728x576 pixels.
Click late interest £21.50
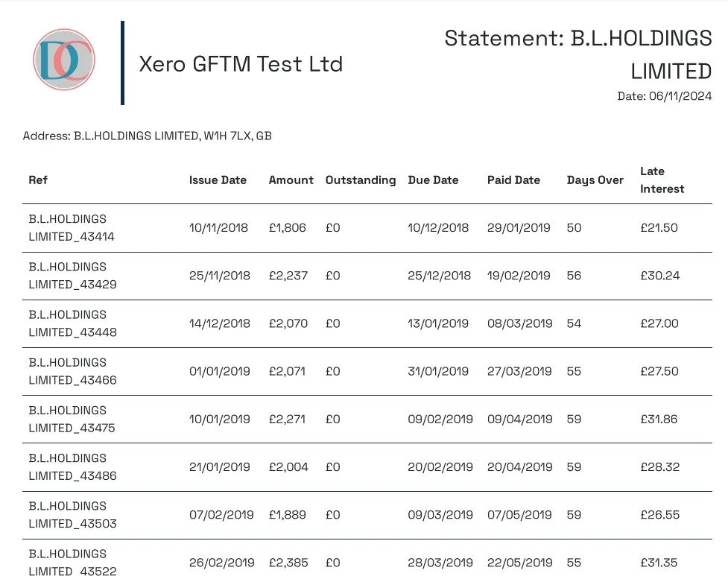click(659, 228)
